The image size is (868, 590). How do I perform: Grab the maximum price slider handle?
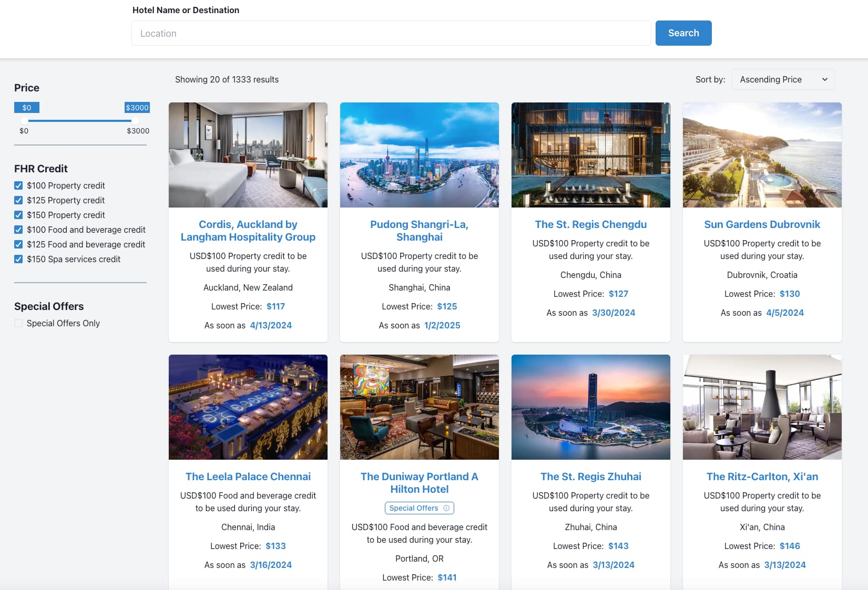(x=135, y=121)
